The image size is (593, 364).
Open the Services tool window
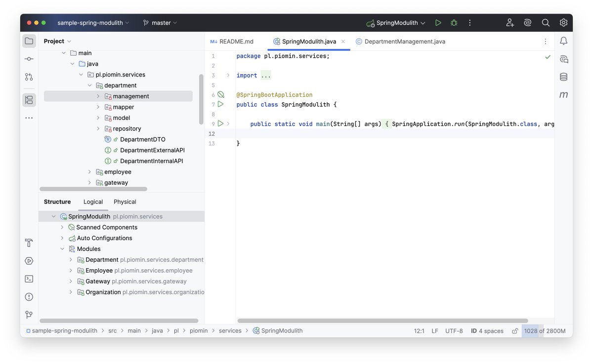pos(29,261)
